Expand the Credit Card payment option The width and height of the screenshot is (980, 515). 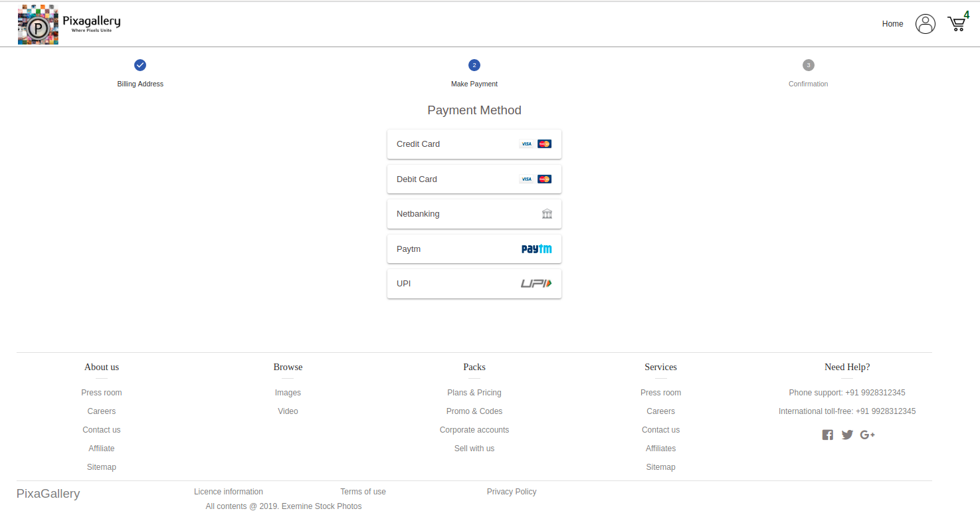tap(474, 144)
